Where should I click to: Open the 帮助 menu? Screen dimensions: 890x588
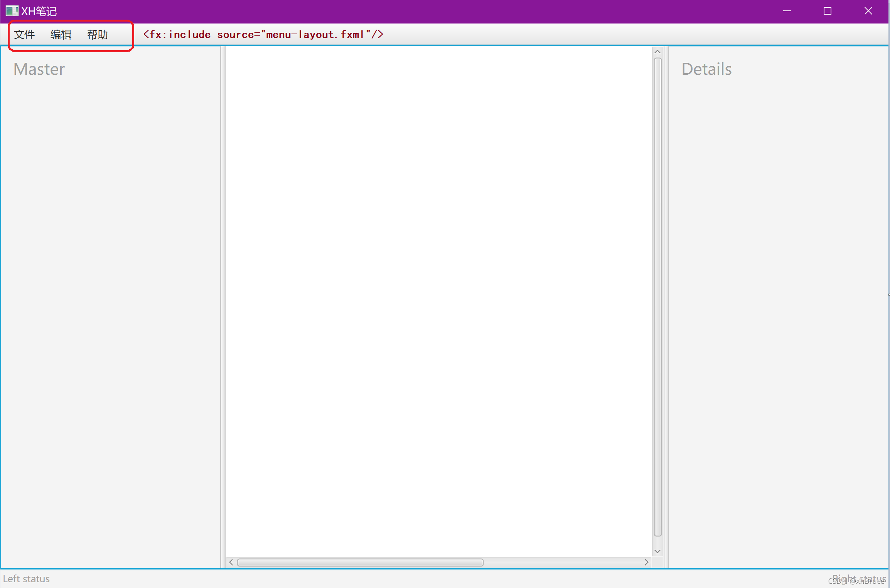pos(97,35)
